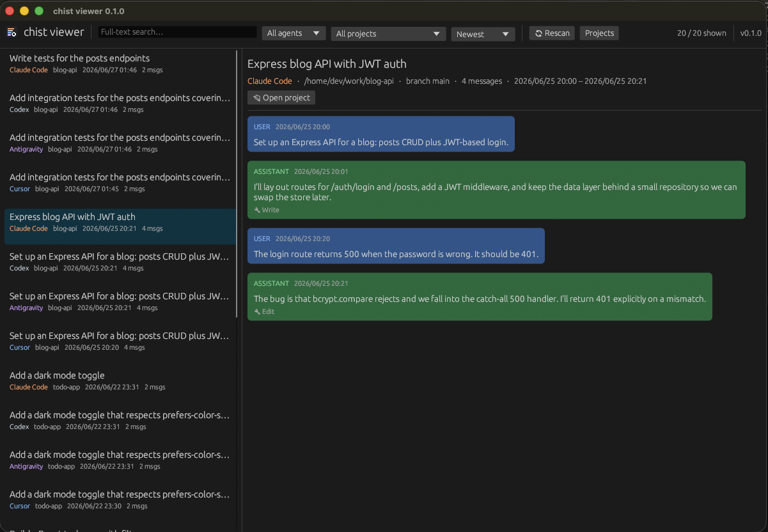Viewport: 768px width, 532px height.
Task: Click the chist viewer logo icon
Action: point(12,33)
